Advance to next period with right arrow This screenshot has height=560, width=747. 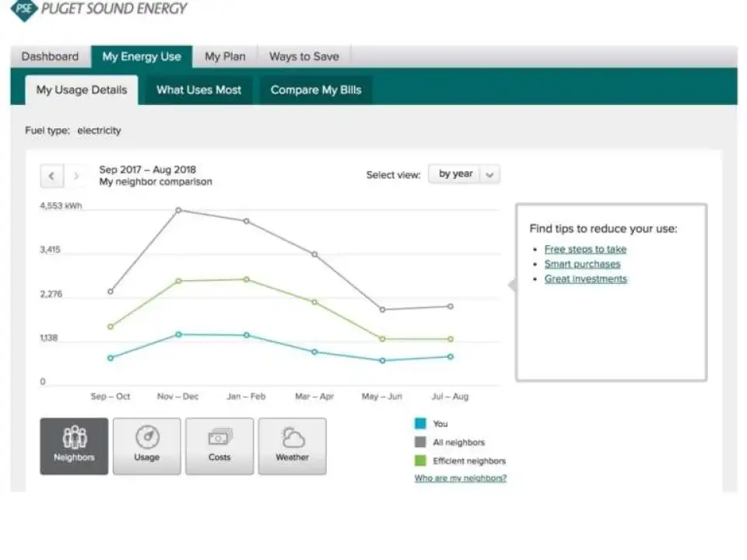[75, 176]
